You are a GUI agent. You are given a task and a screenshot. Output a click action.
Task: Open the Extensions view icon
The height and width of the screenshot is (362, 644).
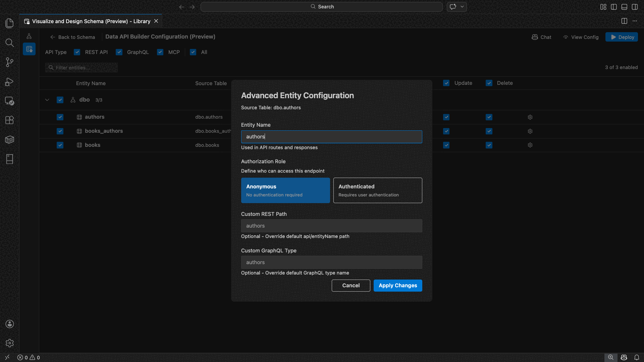tap(9, 120)
